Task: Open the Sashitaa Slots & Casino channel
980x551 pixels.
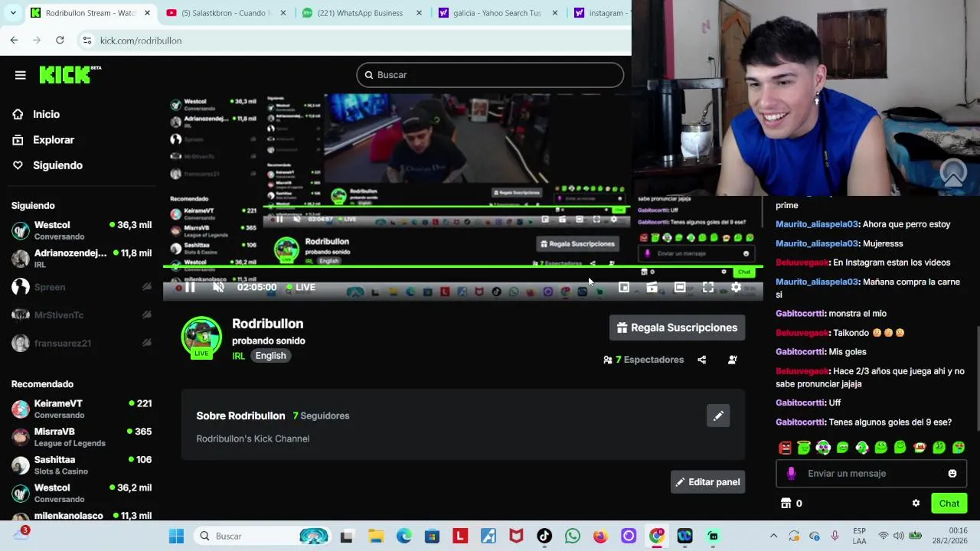Action: click(81, 465)
